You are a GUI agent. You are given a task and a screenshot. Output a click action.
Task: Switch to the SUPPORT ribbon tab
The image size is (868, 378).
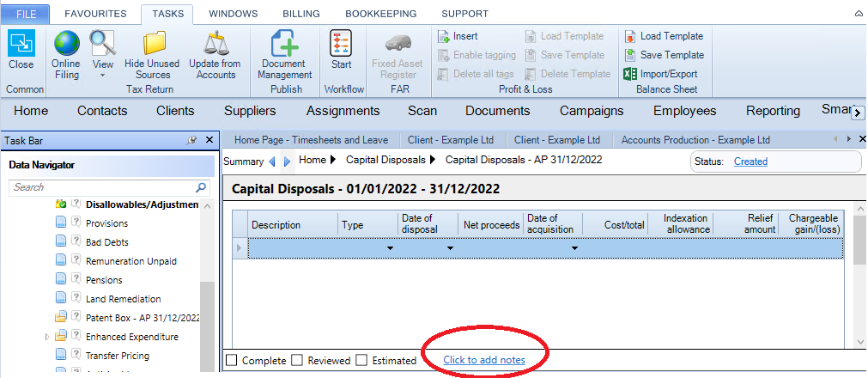tap(465, 14)
